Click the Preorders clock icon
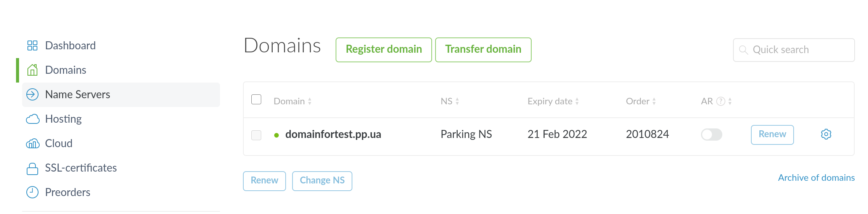The width and height of the screenshot is (868, 214). tap(32, 192)
